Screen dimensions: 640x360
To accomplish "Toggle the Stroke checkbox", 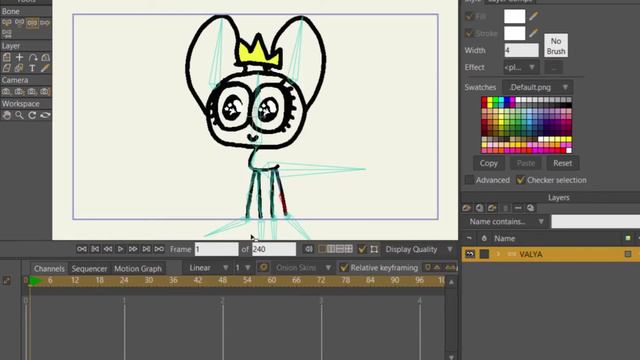I will (469, 33).
